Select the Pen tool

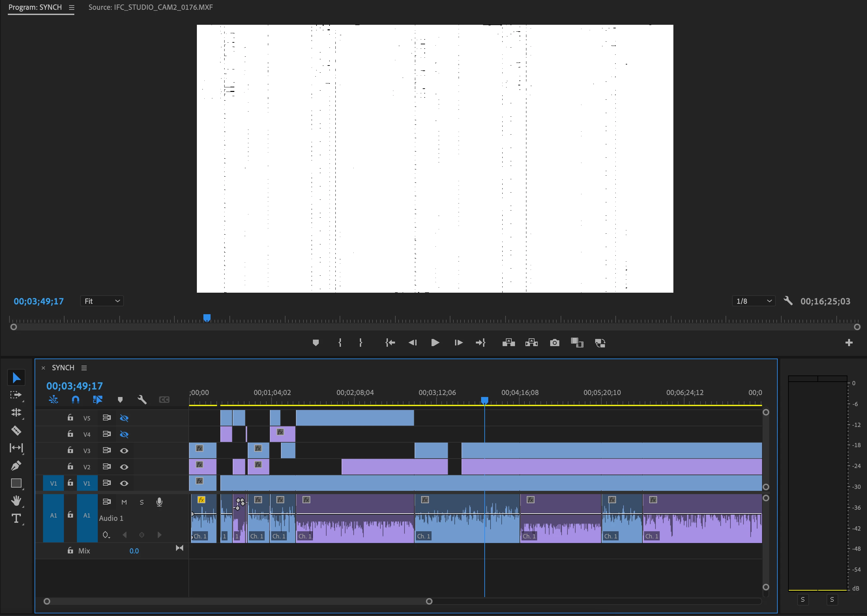pyautogui.click(x=16, y=465)
